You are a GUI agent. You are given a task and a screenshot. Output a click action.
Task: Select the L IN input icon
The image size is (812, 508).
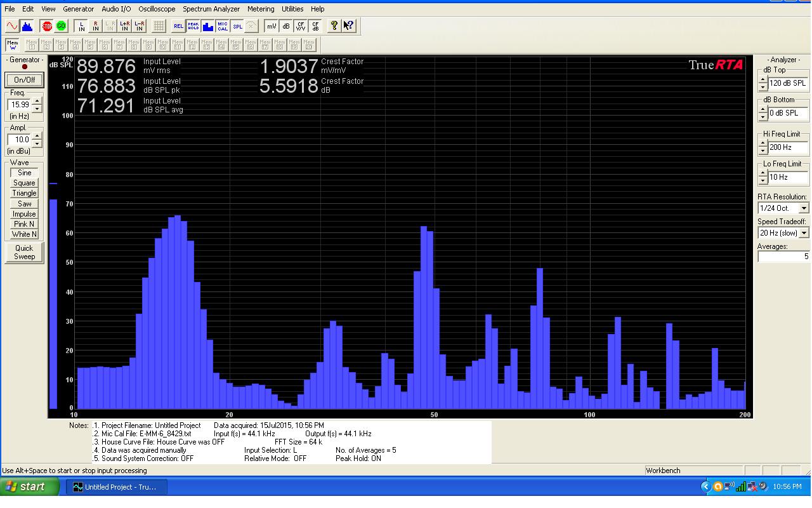[x=81, y=26]
